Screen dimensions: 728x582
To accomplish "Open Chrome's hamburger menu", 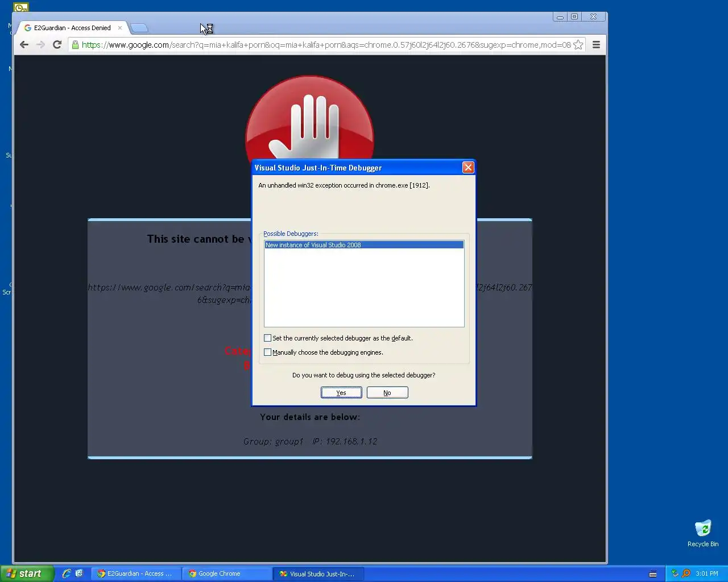I will point(596,44).
